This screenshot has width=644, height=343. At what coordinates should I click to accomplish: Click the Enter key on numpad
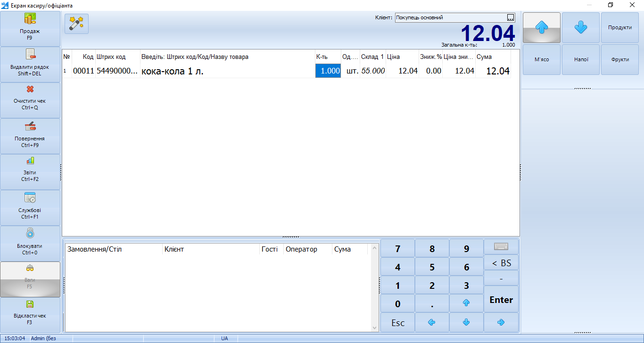pyautogui.click(x=501, y=300)
